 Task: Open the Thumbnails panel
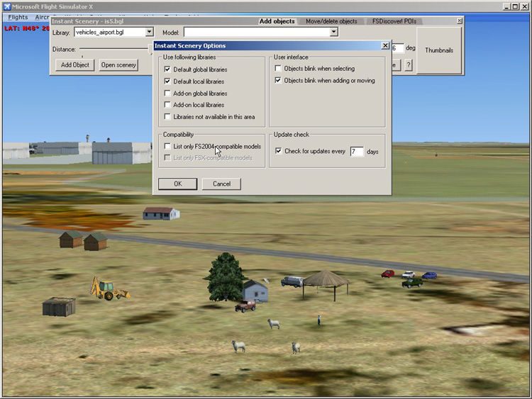click(439, 50)
